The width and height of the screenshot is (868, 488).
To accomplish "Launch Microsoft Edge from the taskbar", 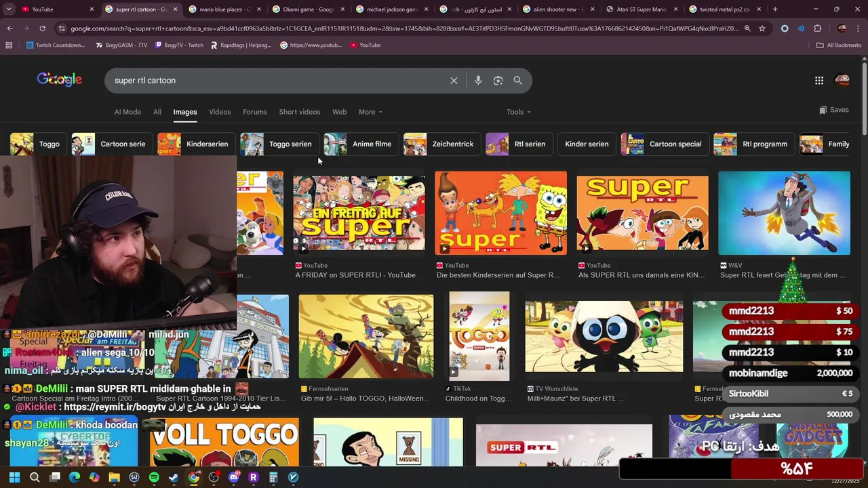I will (75, 477).
